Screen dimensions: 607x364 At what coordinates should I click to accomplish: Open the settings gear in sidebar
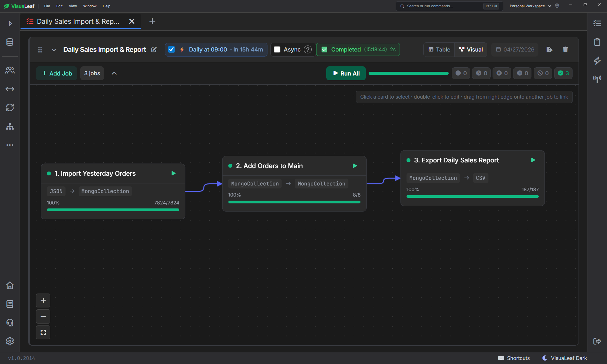coord(10,341)
